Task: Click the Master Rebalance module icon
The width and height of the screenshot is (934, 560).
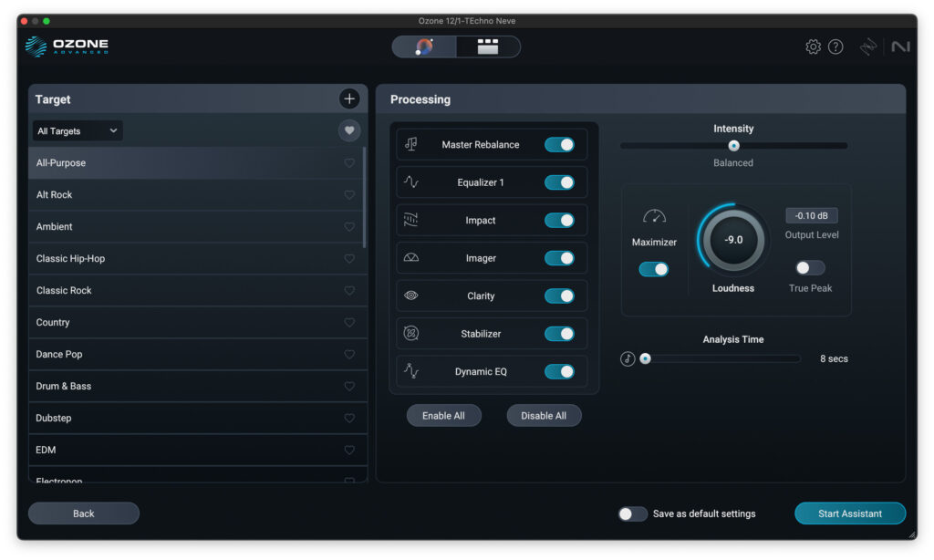Action: [411, 144]
